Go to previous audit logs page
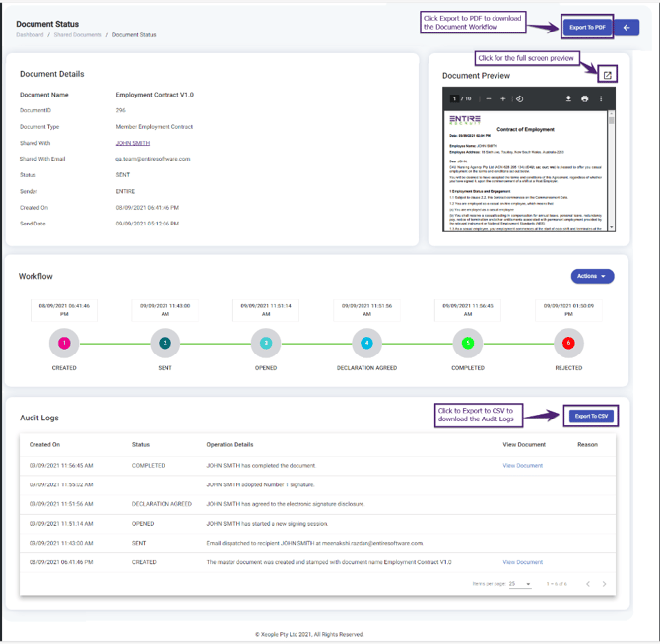The height and width of the screenshot is (644, 660). (587, 584)
